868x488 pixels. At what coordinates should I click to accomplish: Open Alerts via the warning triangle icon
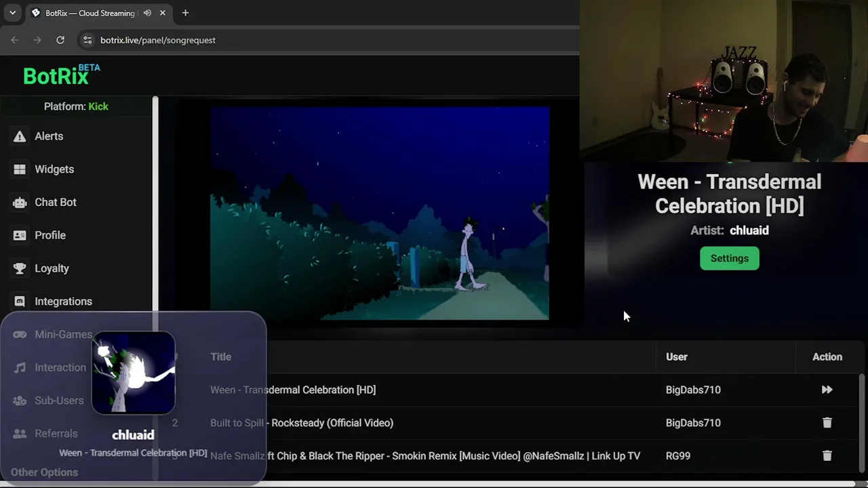pos(20,136)
